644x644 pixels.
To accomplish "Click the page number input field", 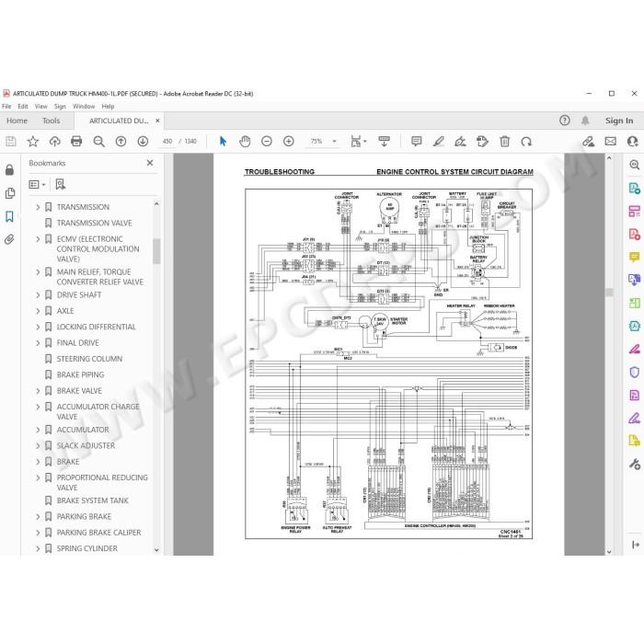I will [167, 142].
